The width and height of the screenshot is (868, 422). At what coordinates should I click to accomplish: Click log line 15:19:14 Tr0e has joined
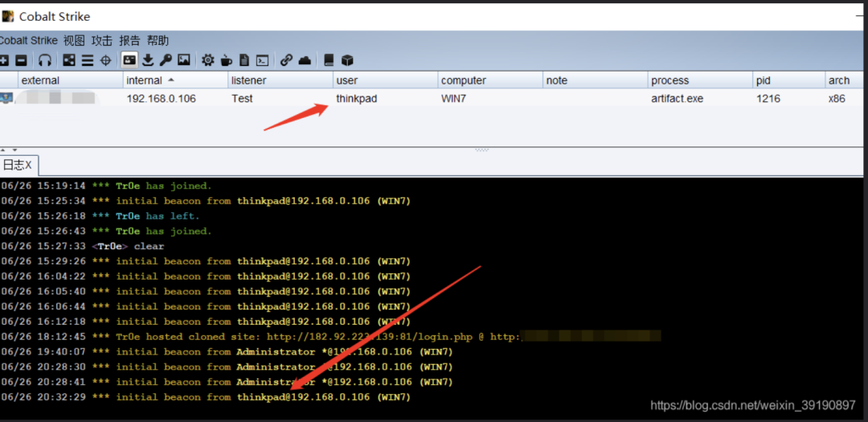[106, 186]
